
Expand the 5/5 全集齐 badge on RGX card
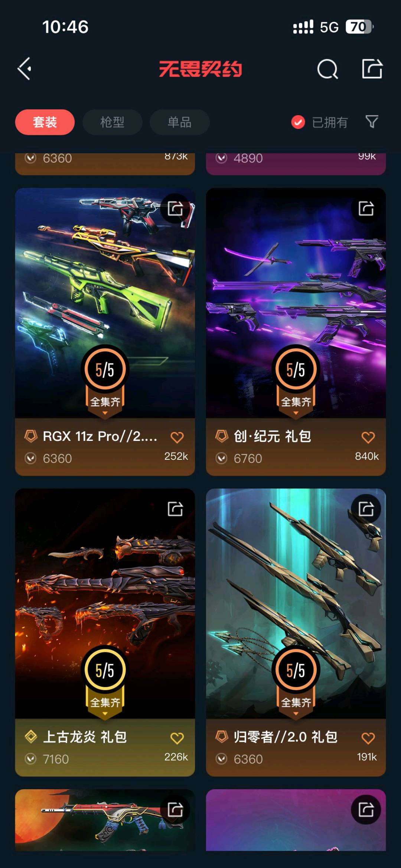point(105,381)
